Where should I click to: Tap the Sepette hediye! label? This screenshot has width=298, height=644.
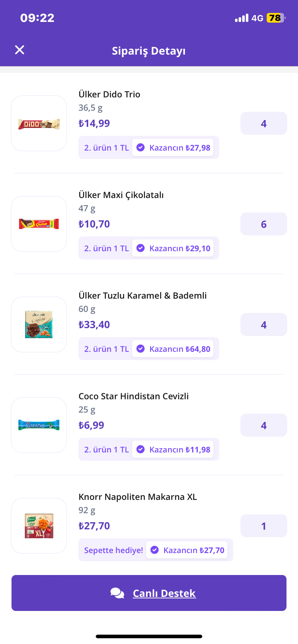(113, 550)
